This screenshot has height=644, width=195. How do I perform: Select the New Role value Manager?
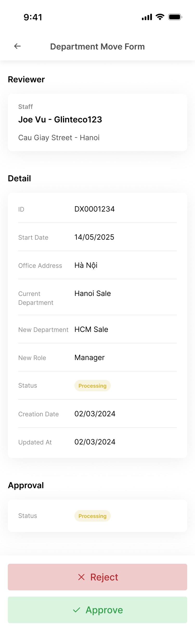coord(89,357)
